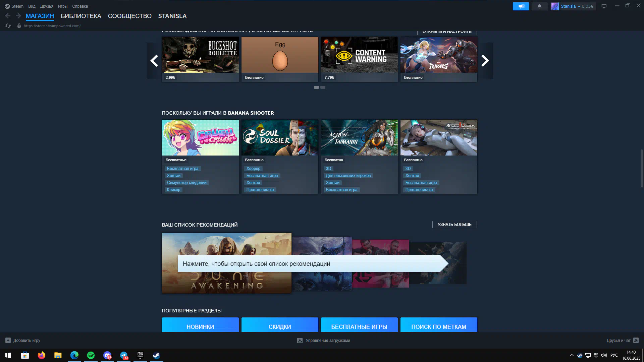Click the Steam taskbar icon

click(156, 355)
